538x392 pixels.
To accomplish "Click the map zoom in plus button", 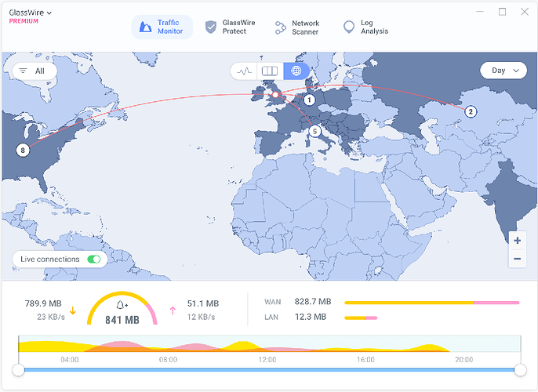I will click(517, 240).
